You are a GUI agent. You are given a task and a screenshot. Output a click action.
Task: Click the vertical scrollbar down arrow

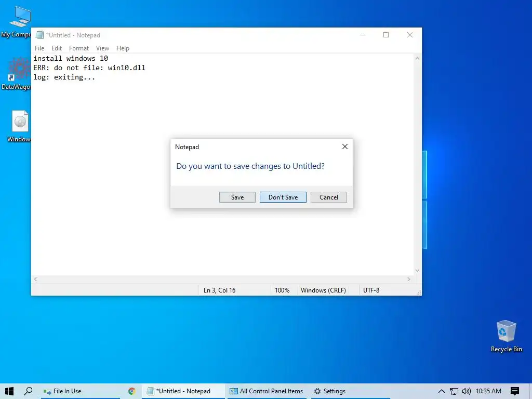coord(417,270)
